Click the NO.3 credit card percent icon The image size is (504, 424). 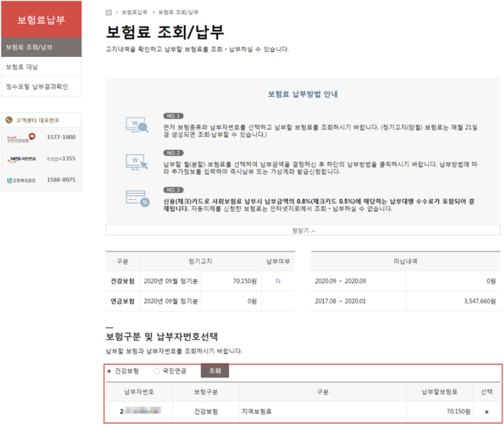[x=138, y=199]
